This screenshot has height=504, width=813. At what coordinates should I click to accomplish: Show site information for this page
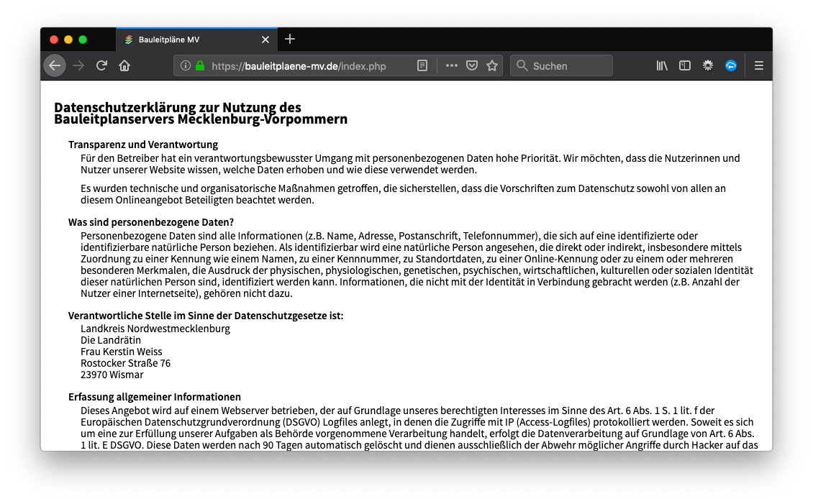186,65
